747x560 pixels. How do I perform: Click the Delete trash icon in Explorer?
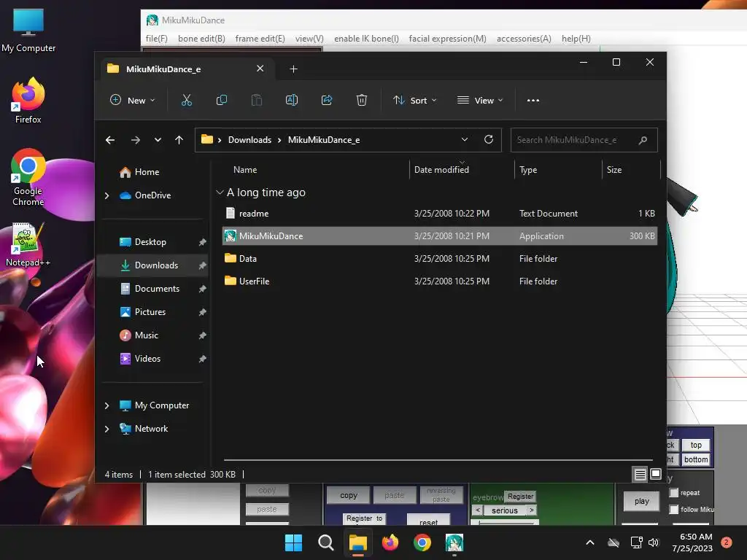point(362,100)
